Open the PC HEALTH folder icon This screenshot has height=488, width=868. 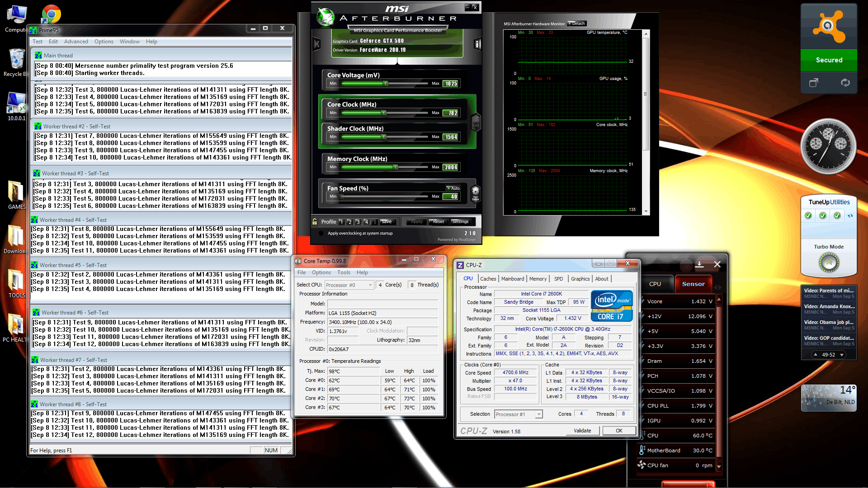pyautogui.click(x=15, y=328)
